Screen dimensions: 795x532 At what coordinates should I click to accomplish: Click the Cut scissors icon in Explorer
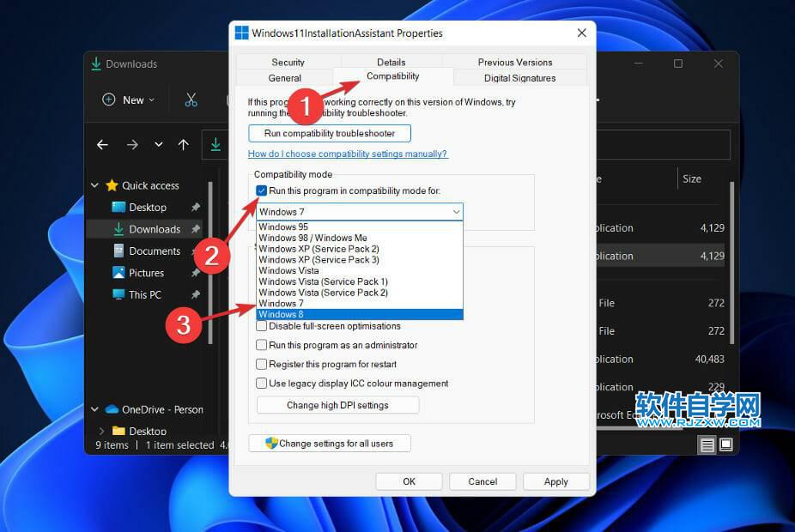191,100
